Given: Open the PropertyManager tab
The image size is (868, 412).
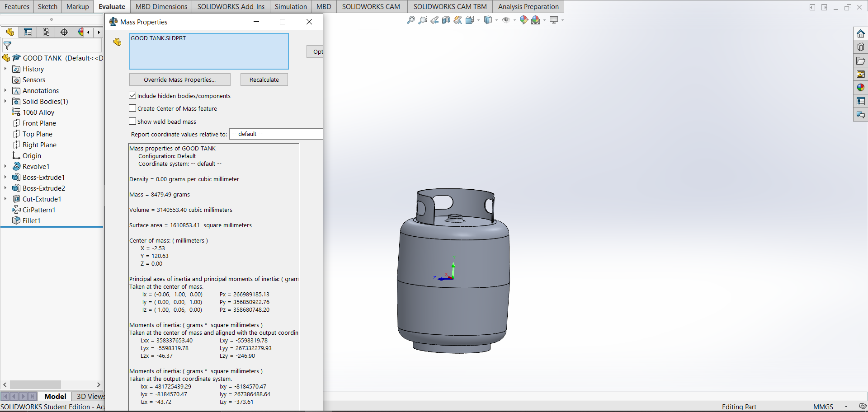Looking at the screenshot, I should tap(28, 32).
